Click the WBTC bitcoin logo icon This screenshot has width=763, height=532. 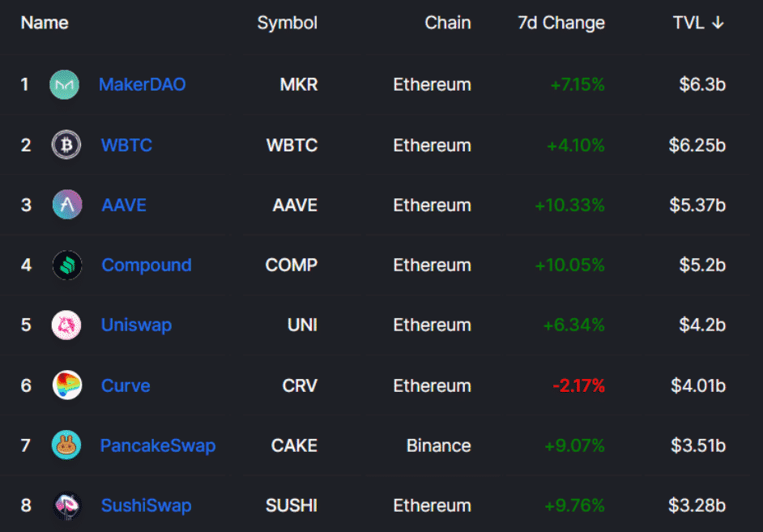66,146
